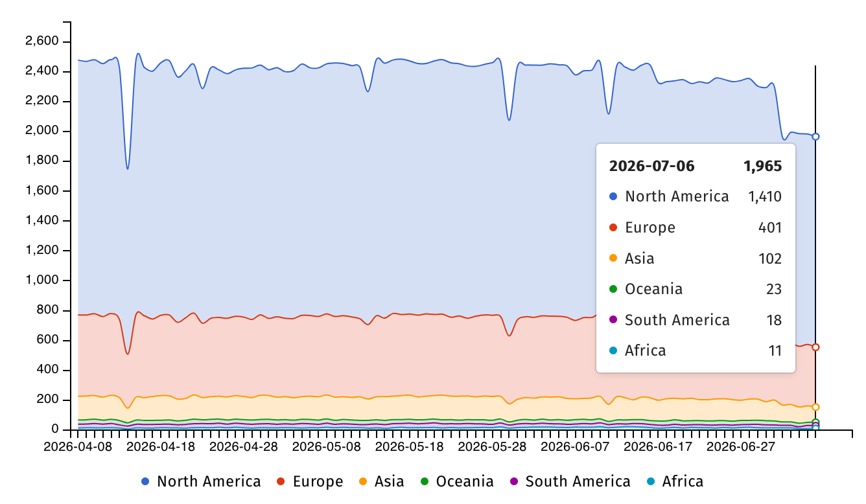The height and width of the screenshot is (504, 866).
Task: Click the orange Asia data point marker
Action: tap(815, 407)
